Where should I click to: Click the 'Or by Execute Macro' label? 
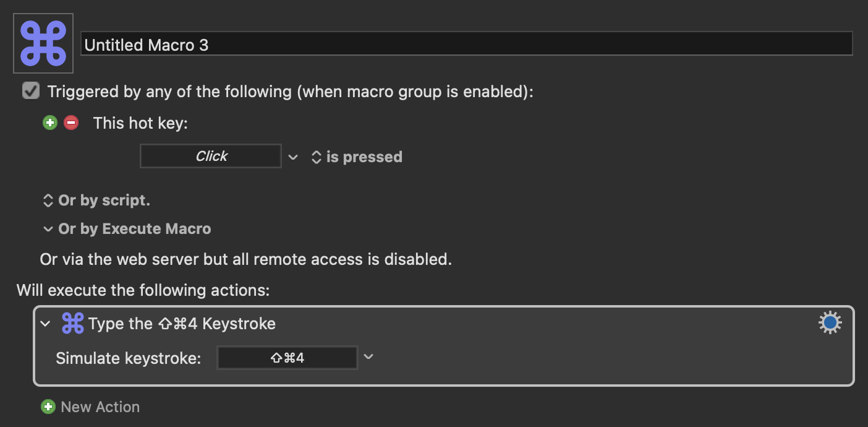click(x=135, y=229)
